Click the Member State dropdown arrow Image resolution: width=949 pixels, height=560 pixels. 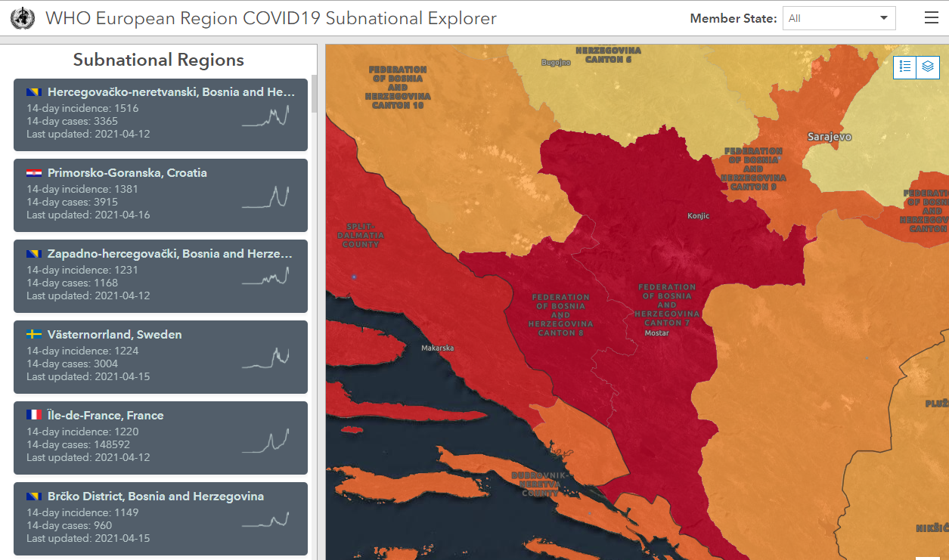coord(883,18)
